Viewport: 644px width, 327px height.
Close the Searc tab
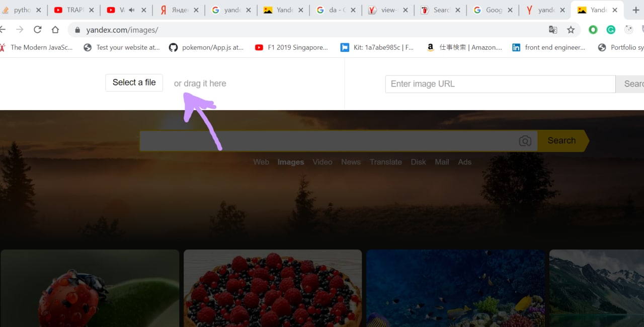[x=457, y=10]
